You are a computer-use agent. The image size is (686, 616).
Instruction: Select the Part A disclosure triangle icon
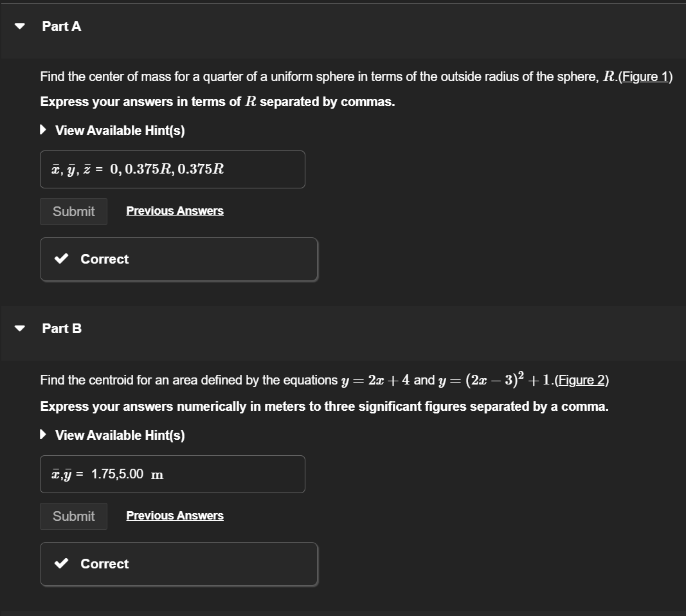pos(19,26)
